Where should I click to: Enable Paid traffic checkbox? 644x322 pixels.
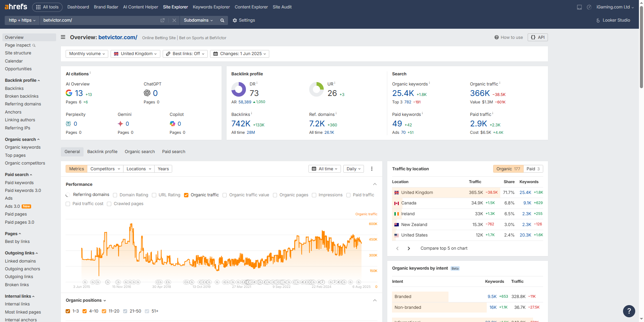click(348, 195)
